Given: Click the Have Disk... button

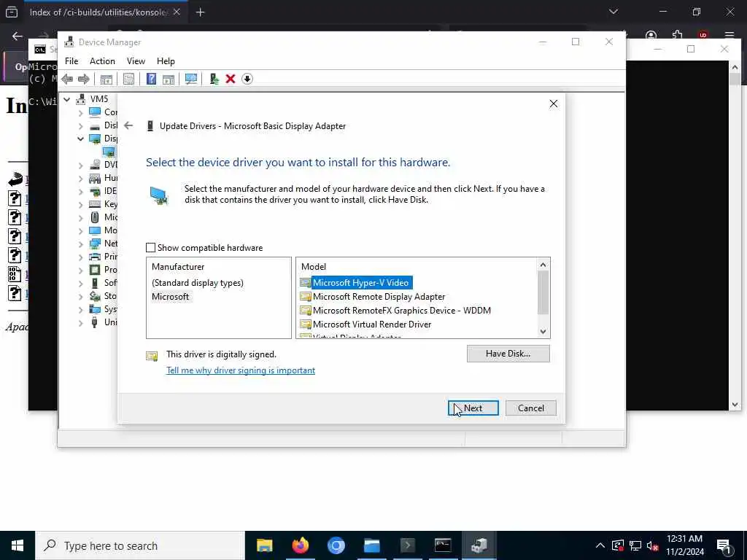Looking at the screenshot, I should 508,354.
